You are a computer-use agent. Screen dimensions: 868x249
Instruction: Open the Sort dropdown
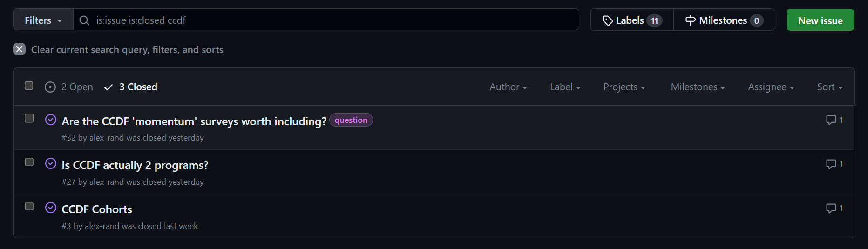point(830,87)
